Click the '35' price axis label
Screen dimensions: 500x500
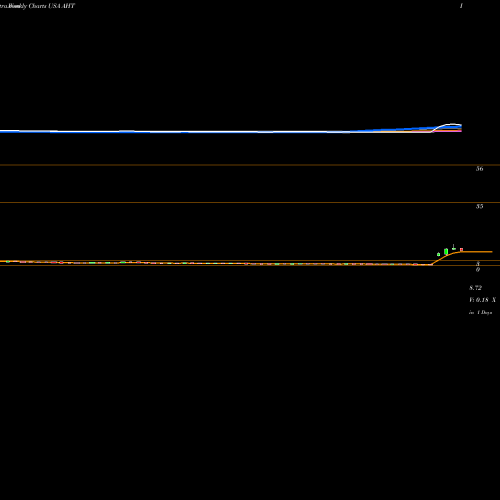[479, 206]
